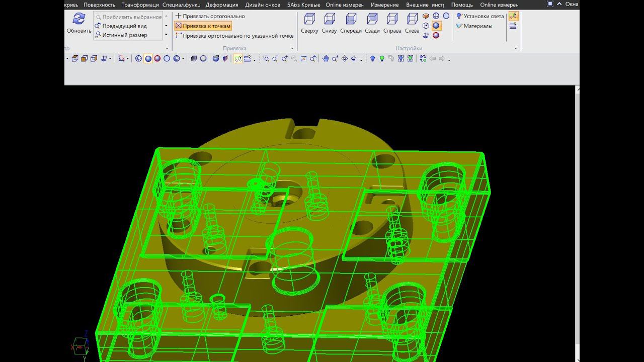Enable the red sphere mode in Настройки group
The width and height of the screenshot is (644, 362).
436,35
